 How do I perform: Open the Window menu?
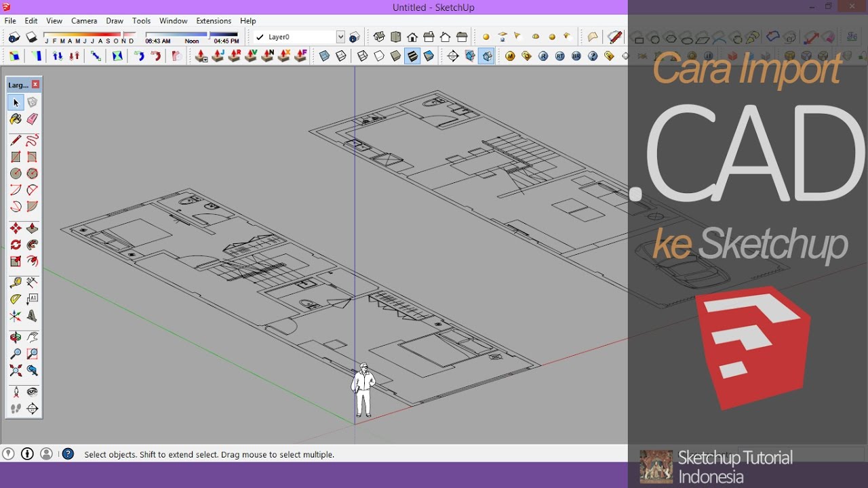(x=174, y=21)
